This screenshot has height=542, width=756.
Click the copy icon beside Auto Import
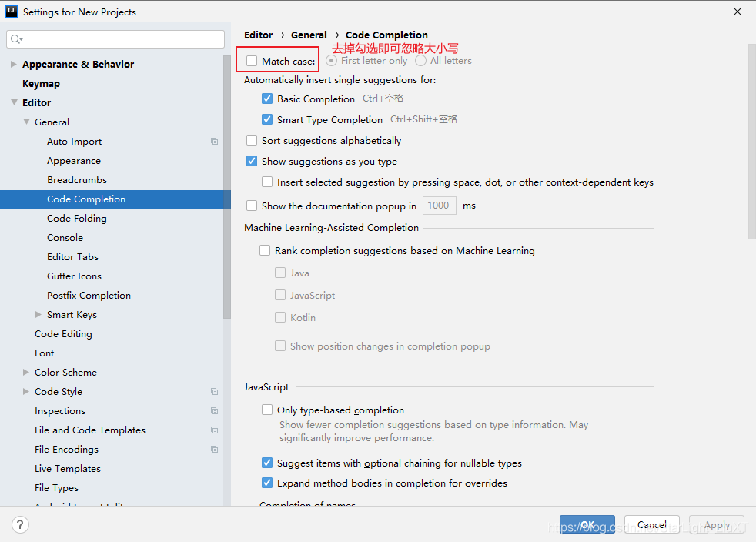[x=215, y=142]
